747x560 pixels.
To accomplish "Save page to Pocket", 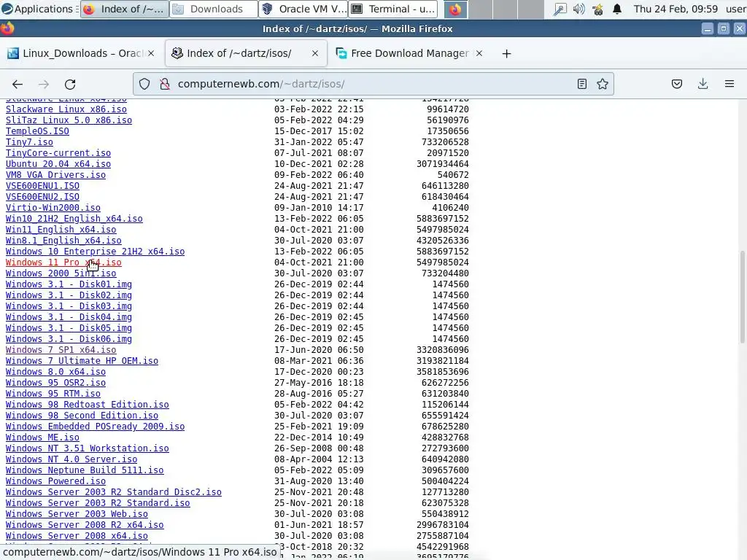I will coord(677,85).
